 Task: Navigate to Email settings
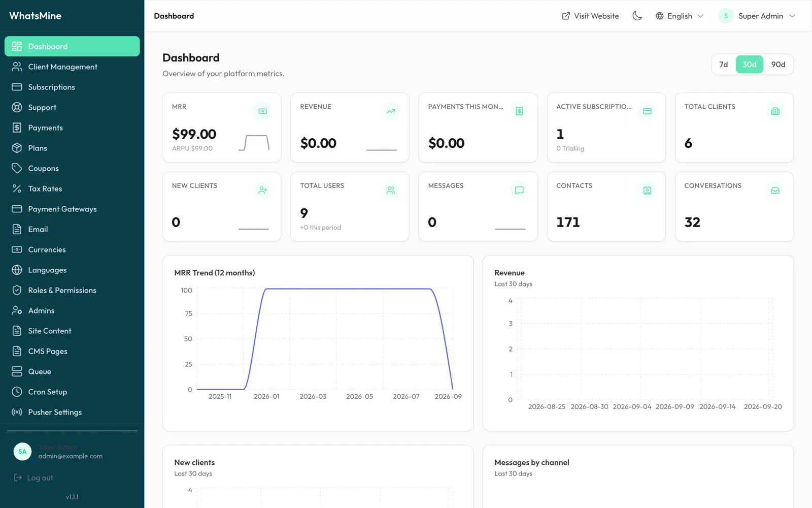[x=72, y=229]
